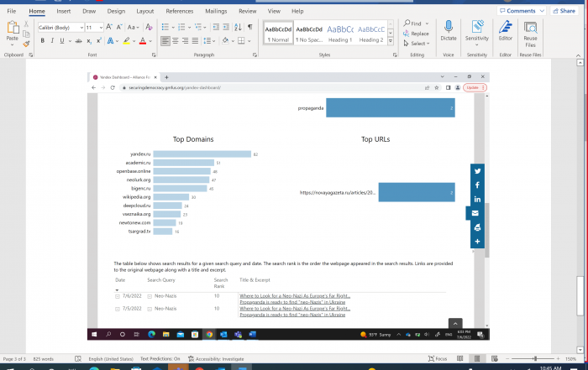Click the Share button
Screen dimensions: 588x370
pos(564,11)
